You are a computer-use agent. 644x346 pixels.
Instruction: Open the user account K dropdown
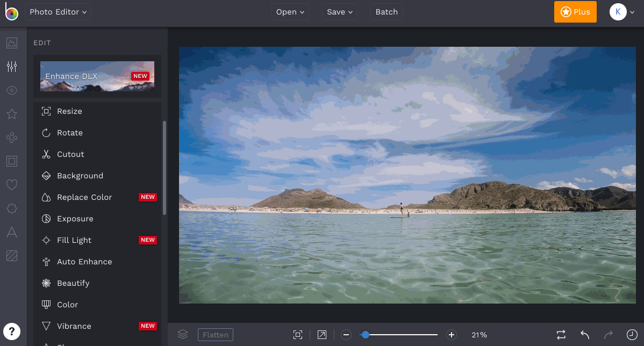(x=622, y=12)
